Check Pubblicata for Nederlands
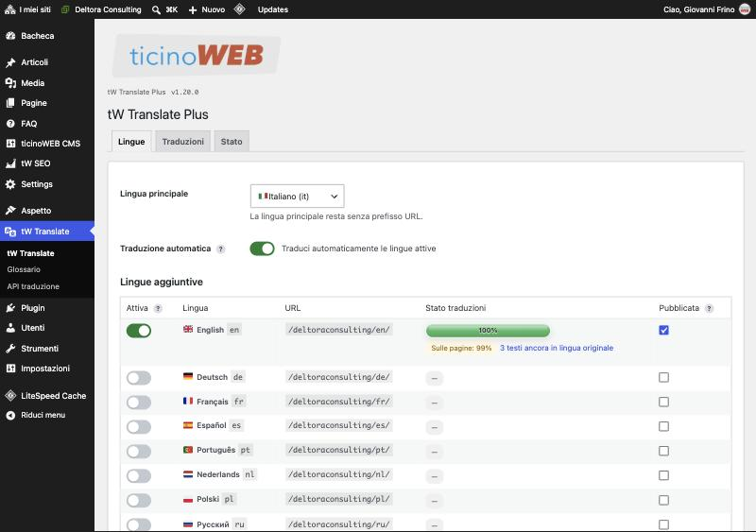The image size is (756, 532). 664,475
